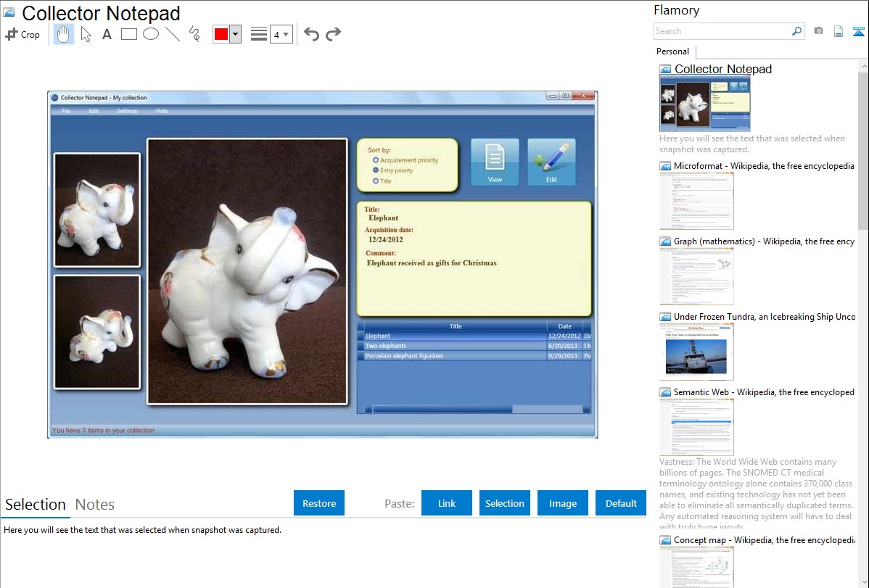Click the Flamory search field
The image size is (869, 588).
722,31
